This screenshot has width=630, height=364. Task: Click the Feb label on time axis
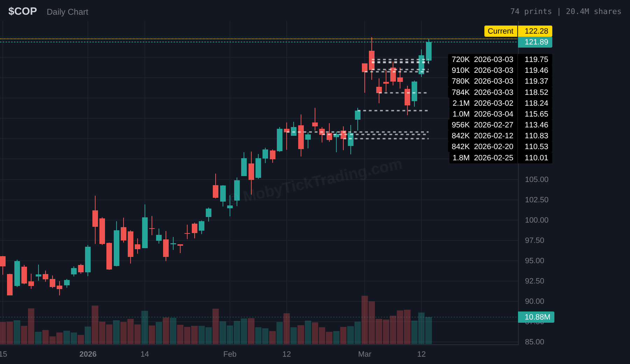[x=230, y=354]
